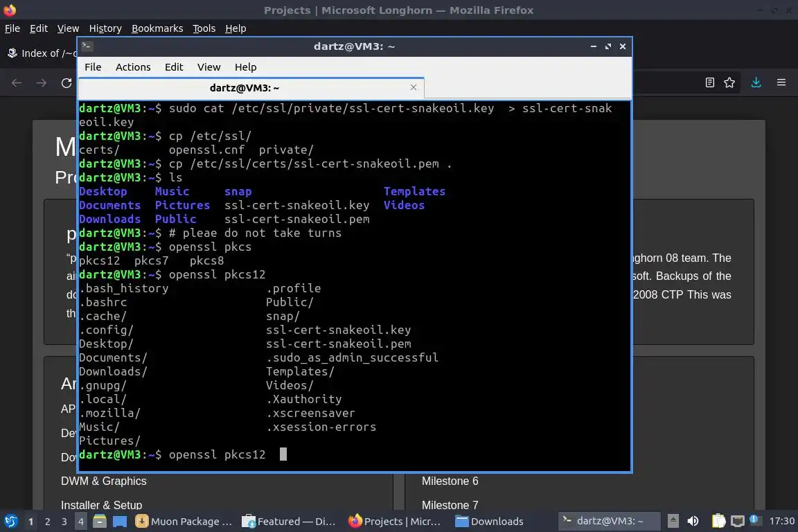Click the network monitor tray icon

[x=738, y=521]
